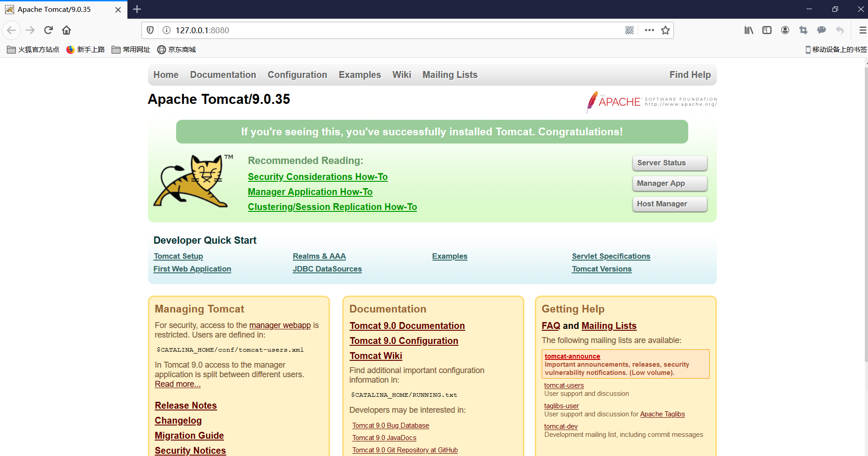Open Configuration in Tomcat nav bar

[297, 75]
